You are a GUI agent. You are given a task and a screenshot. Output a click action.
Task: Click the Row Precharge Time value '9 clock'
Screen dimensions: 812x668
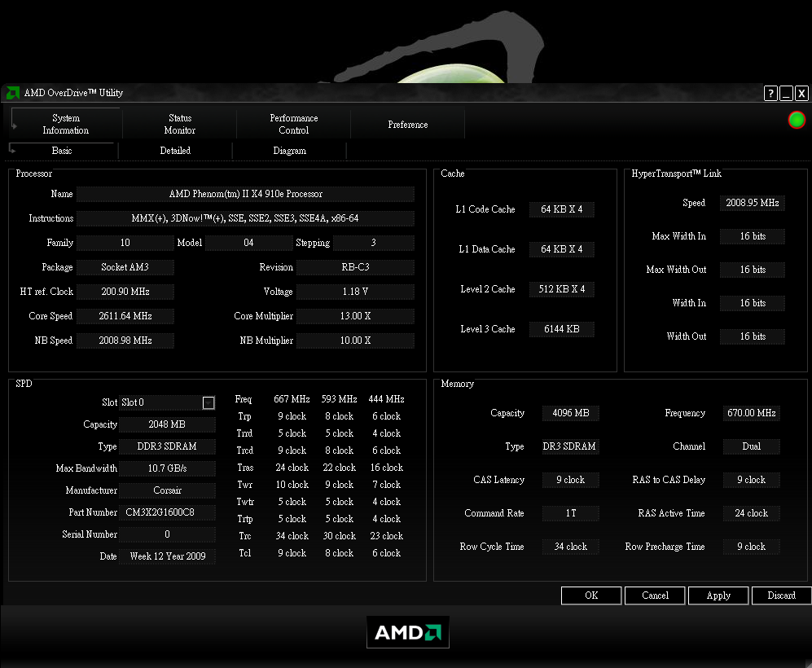pos(752,547)
